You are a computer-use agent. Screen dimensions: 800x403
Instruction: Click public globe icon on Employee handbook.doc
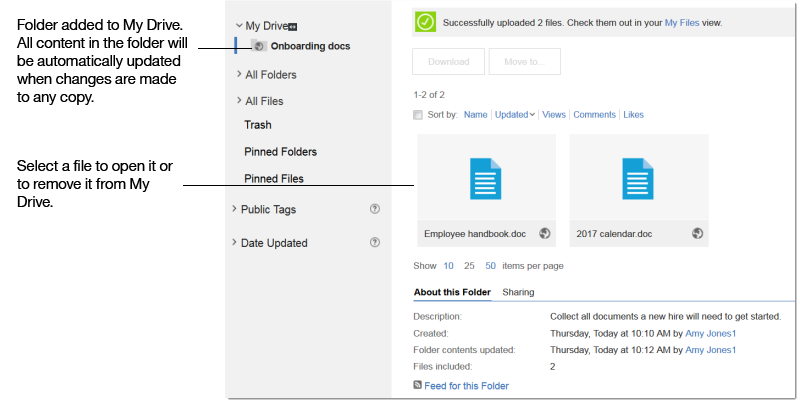545,234
